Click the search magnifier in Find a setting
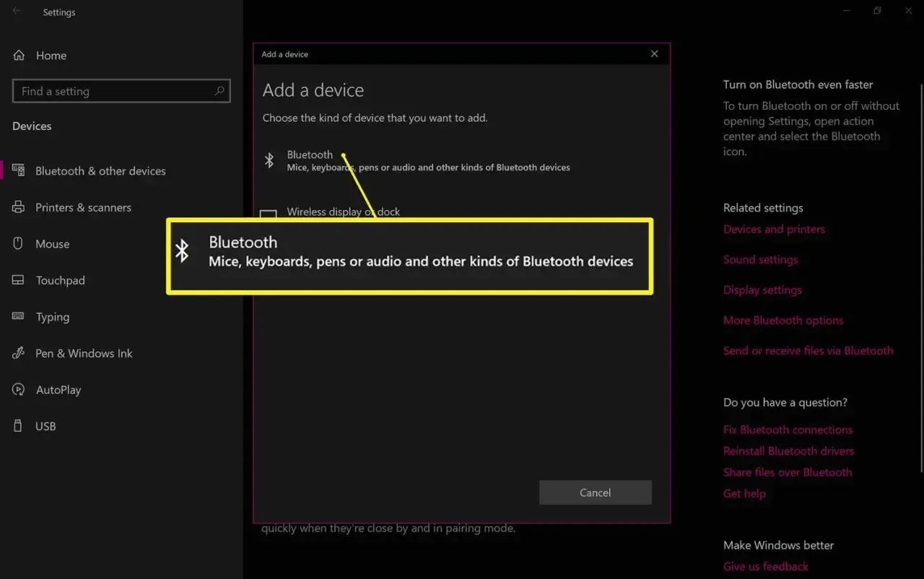Screen dimensions: 924x579 click(219, 91)
